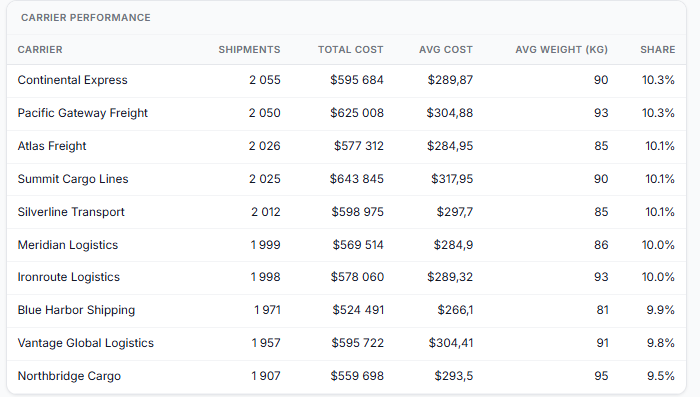700x397 pixels.
Task: Click Silverline Transport's 10.1% share
Action: click(660, 212)
